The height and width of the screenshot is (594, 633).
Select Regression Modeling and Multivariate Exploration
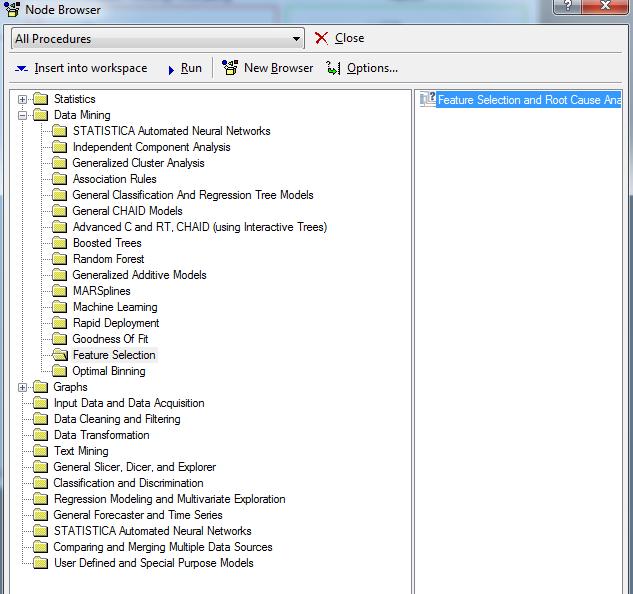tap(170, 499)
